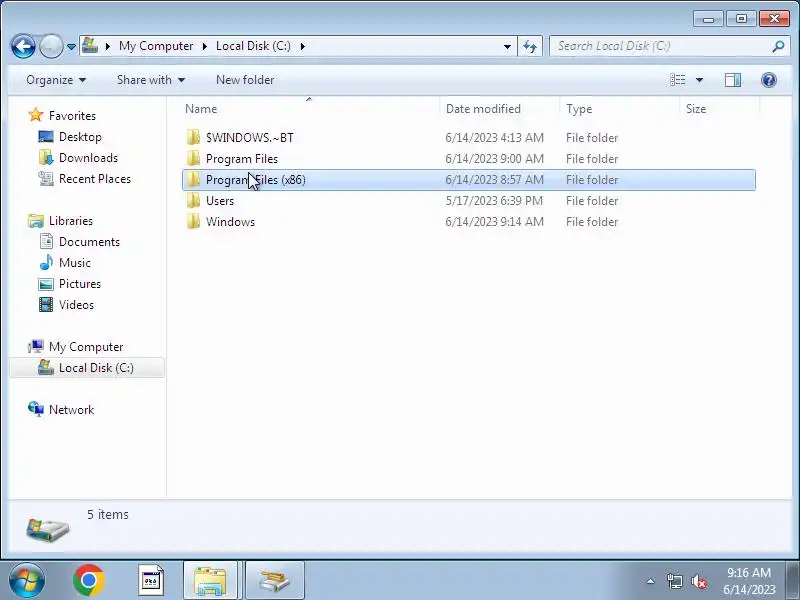The image size is (800, 600).
Task: Open the Videos library
Action: tap(77, 305)
